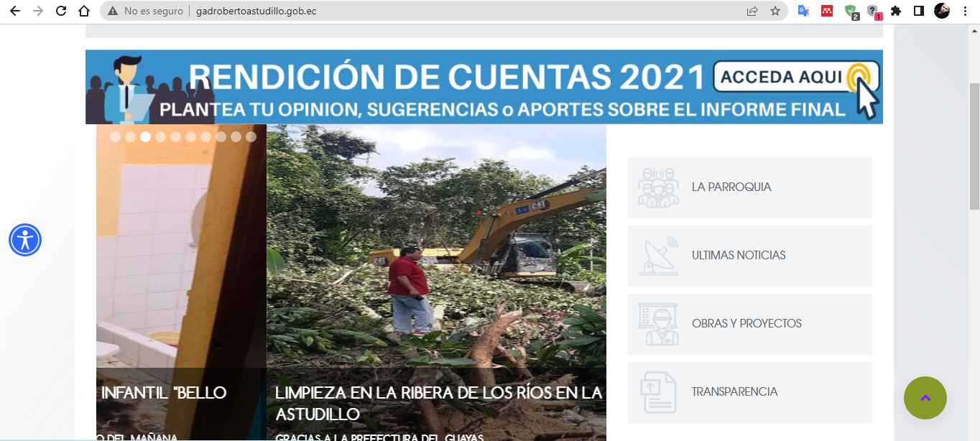Click the share page icon in address bar

(752, 11)
